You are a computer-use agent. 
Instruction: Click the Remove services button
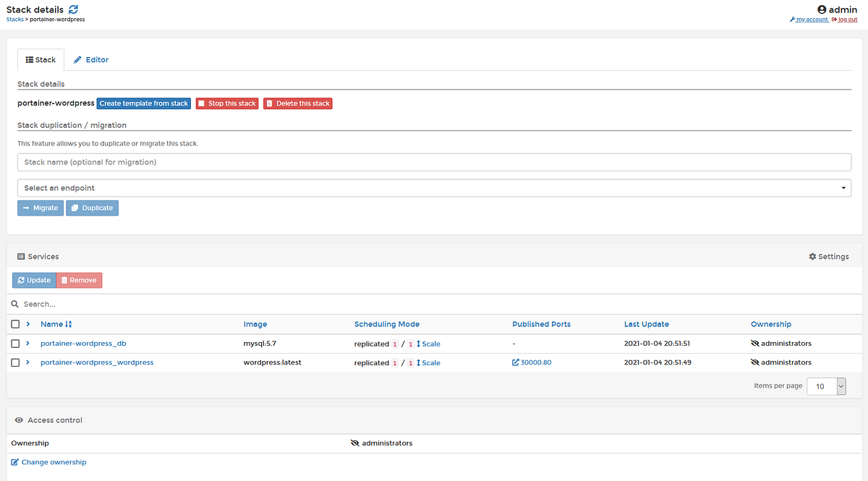tap(79, 280)
